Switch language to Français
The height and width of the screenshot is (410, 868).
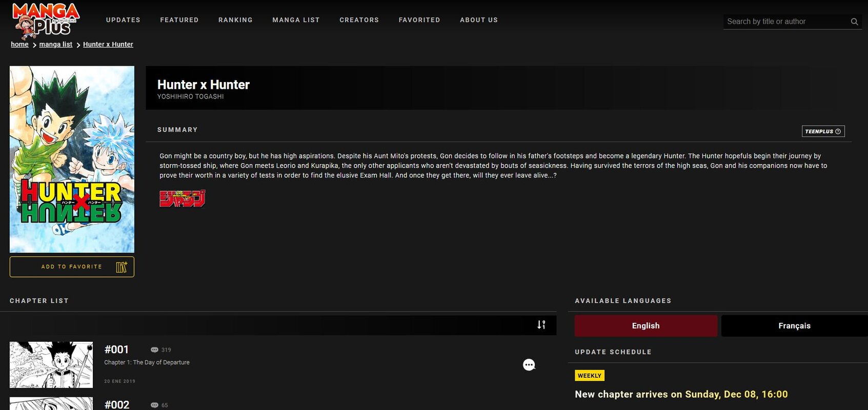point(794,326)
